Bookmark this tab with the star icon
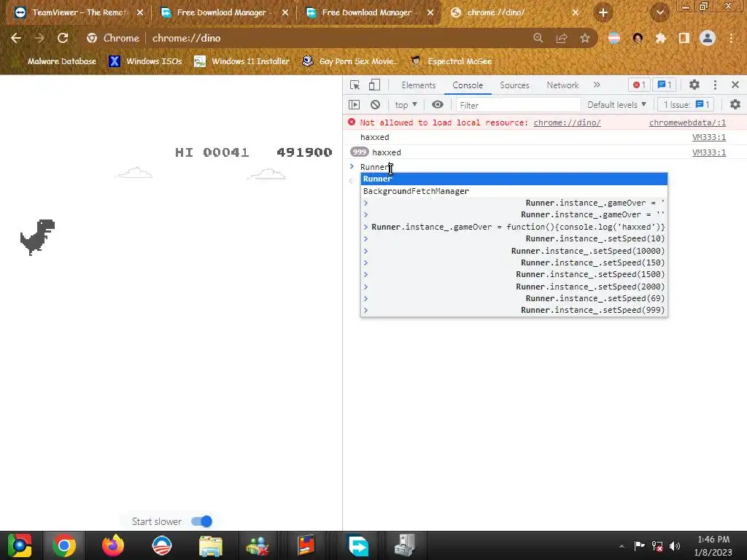Image resolution: width=747 pixels, height=560 pixels. (x=585, y=38)
